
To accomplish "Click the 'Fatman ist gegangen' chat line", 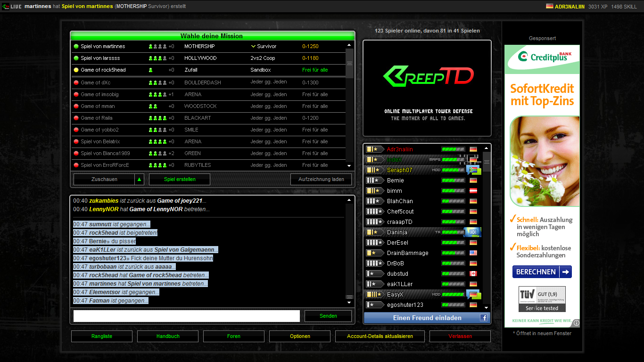I will point(111,301).
